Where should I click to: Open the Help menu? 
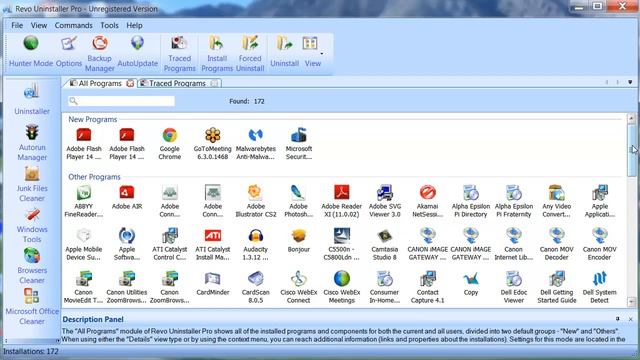[134, 25]
